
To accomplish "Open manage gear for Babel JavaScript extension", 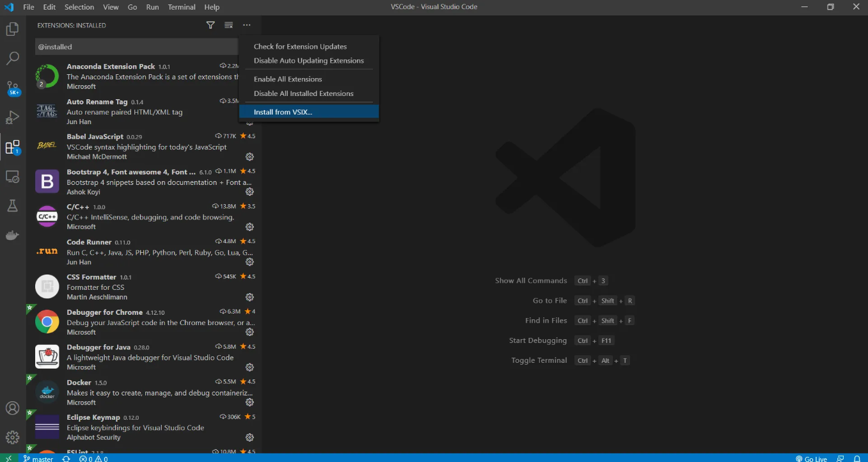I will (249, 157).
